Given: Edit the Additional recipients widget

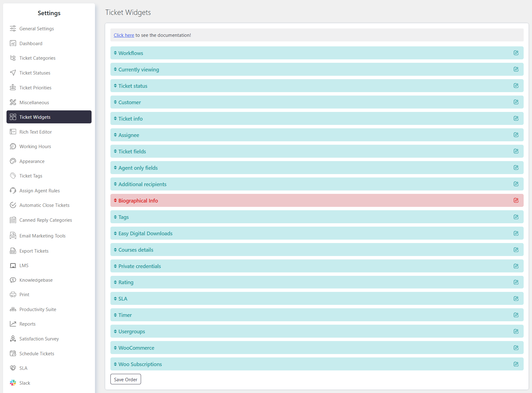Looking at the screenshot, I should click(x=516, y=184).
